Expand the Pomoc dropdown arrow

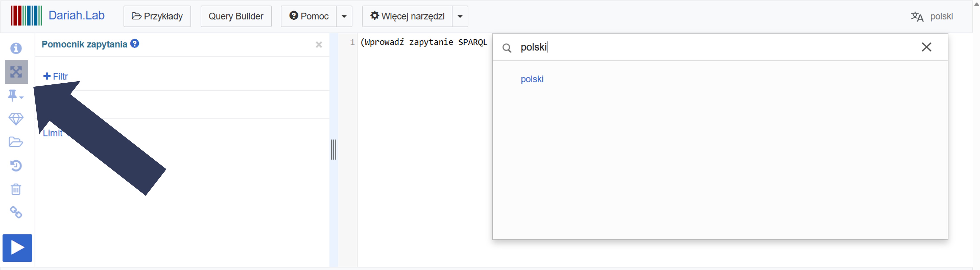[x=344, y=16]
